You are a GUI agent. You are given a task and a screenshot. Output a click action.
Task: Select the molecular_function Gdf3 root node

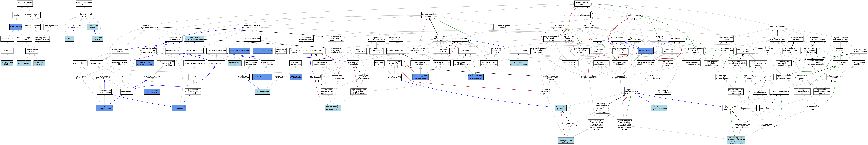[x=25, y=3]
